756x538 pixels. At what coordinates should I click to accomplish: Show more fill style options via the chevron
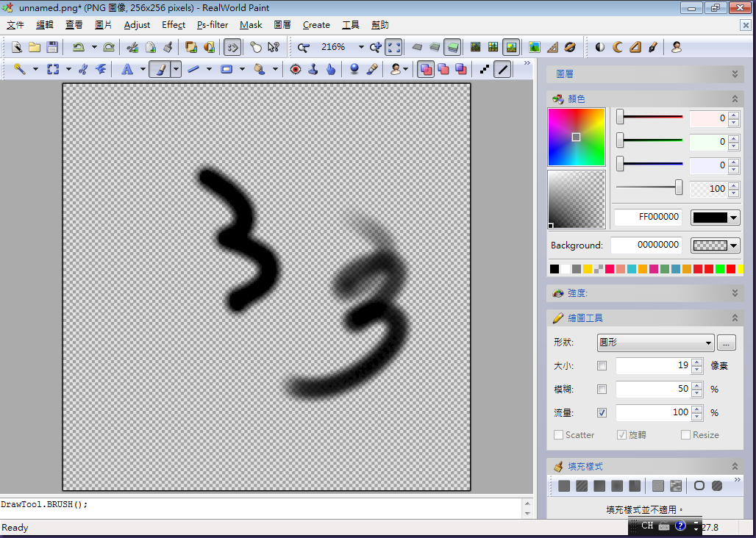point(737,480)
